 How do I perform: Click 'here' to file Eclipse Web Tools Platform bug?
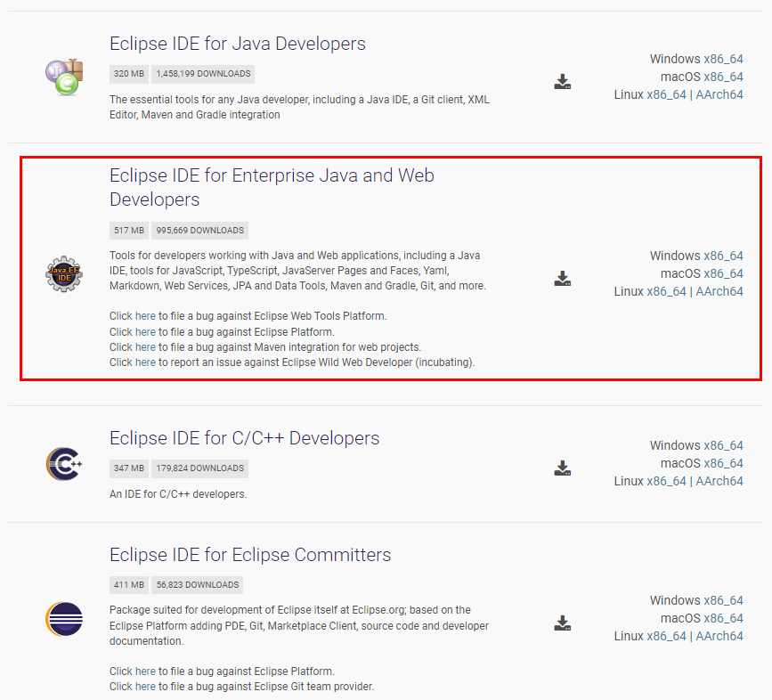click(x=145, y=316)
